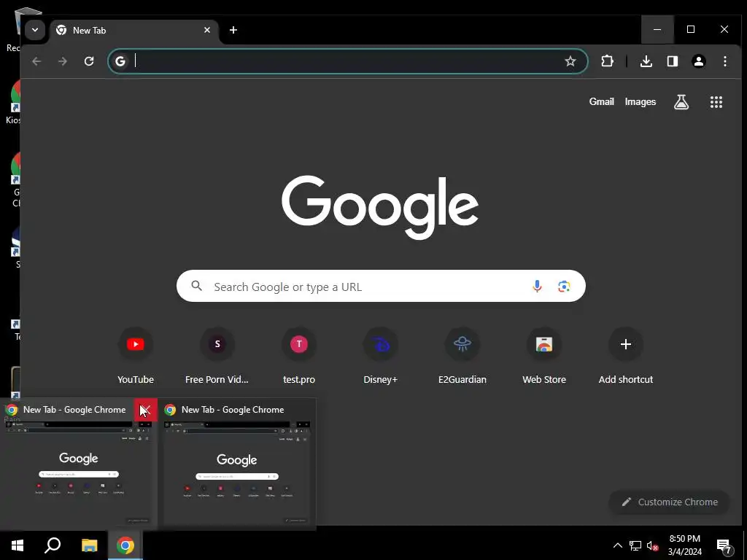The height and width of the screenshot is (560, 747).
Task: Select the New Tab tab
Action: tap(134, 31)
